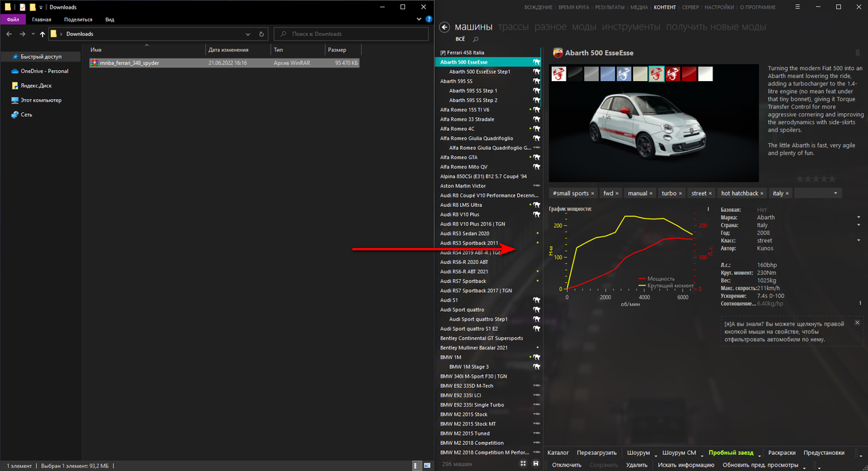This screenshot has height=471, width=868.
Task: Open Класс dropdown arrow next to street
Action: click(x=860, y=240)
